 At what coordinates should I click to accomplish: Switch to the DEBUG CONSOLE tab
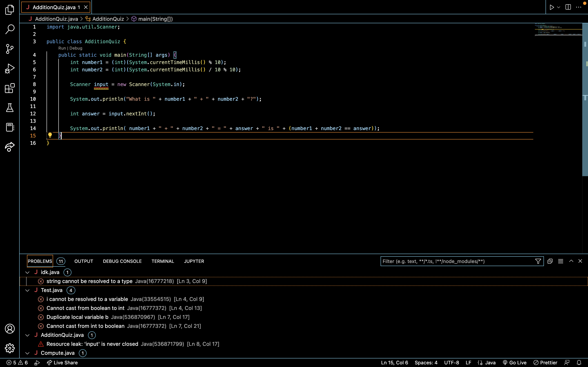(x=122, y=261)
